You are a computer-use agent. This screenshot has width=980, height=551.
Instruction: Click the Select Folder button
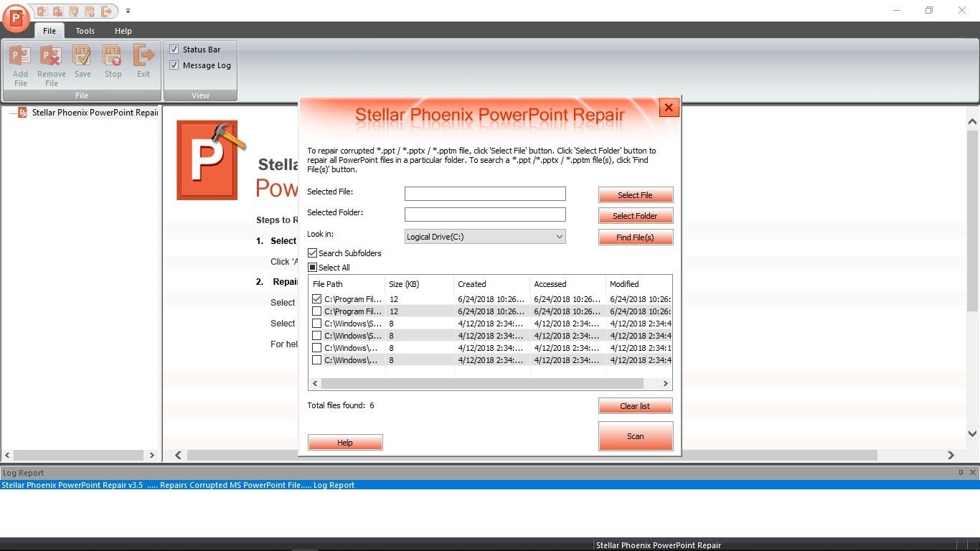pos(636,216)
